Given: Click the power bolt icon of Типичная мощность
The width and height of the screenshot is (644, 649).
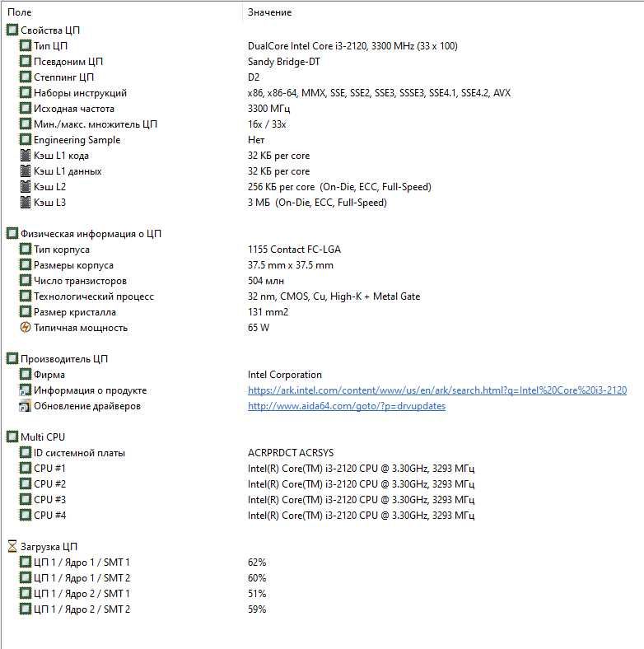Looking at the screenshot, I should pos(26,328).
